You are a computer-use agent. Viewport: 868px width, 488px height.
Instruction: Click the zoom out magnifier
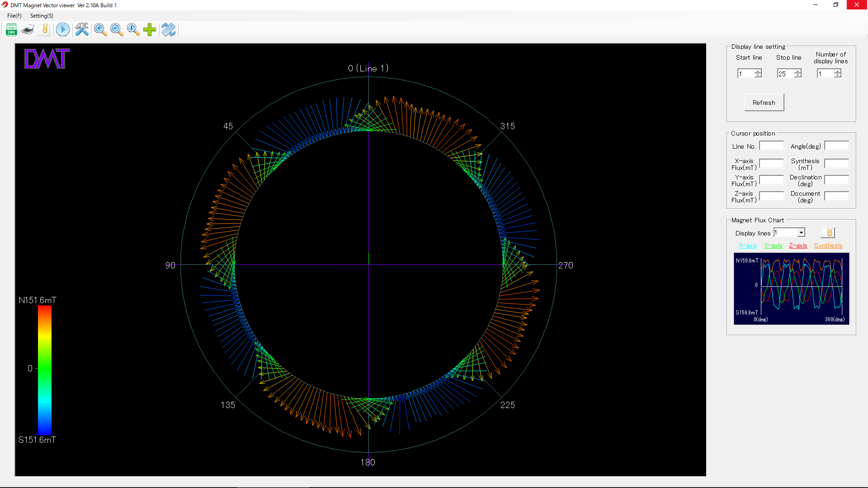tap(117, 30)
